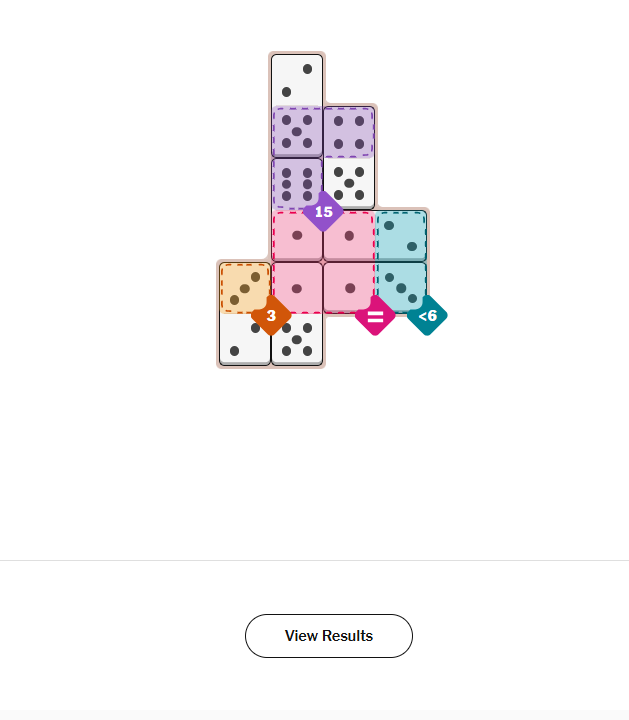The height and width of the screenshot is (720, 629).
Task: Click the teal less-than-6 constraint badge
Action: 427,316
